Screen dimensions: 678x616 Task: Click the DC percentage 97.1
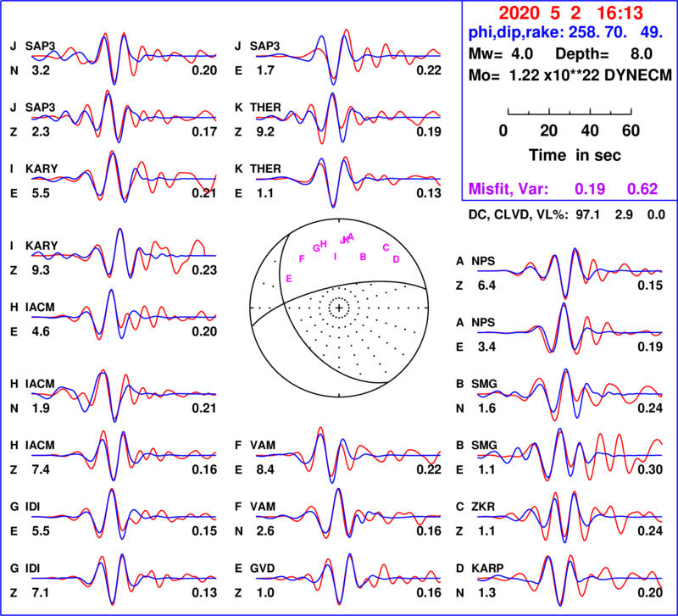click(x=587, y=215)
